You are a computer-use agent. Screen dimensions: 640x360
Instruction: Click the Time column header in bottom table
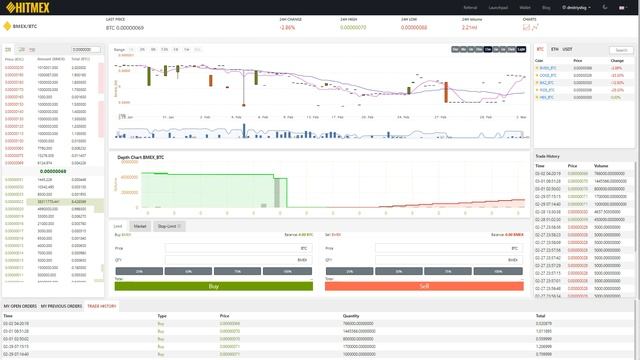[x=8, y=316]
